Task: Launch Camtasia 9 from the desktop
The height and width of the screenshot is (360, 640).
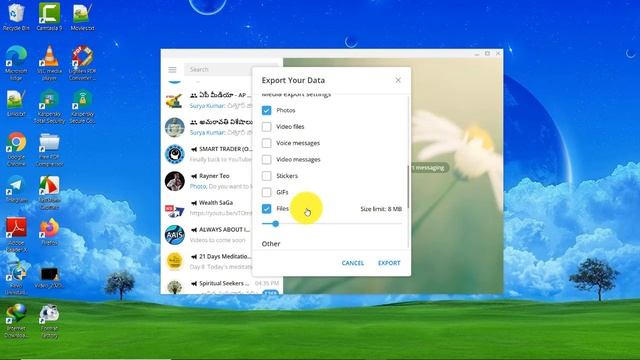Action: [49, 17]
